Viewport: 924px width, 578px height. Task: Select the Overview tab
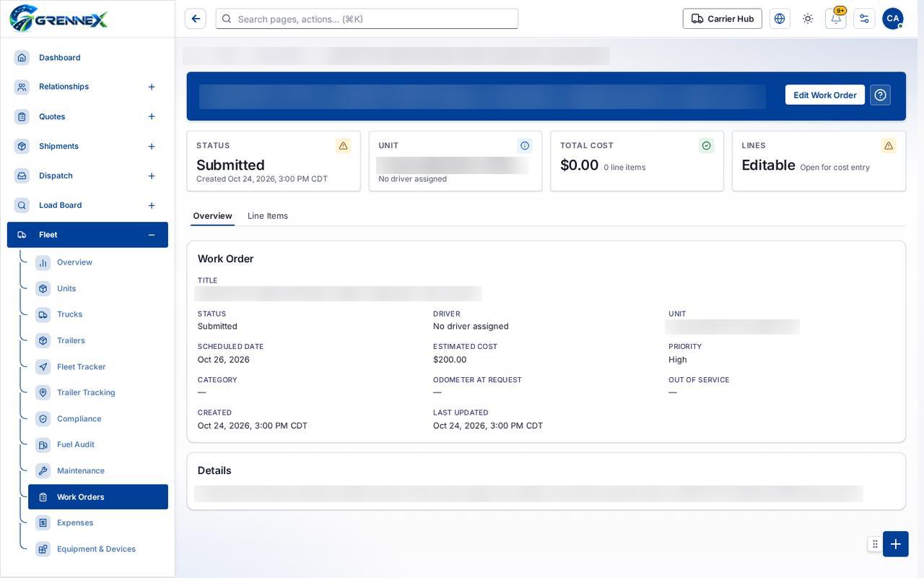(x=212, y=216)
